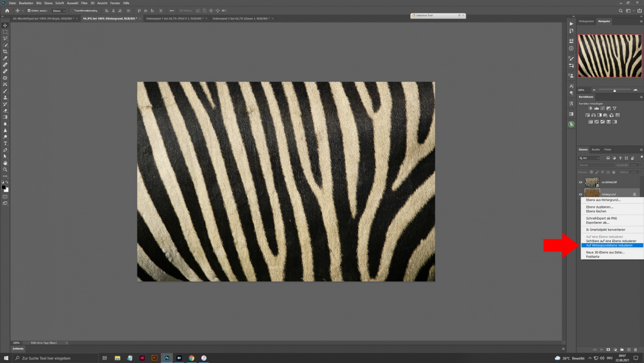Click the Home icon in options bar
The width and height of the screenshot is (644, 363).
pos(7,11)
